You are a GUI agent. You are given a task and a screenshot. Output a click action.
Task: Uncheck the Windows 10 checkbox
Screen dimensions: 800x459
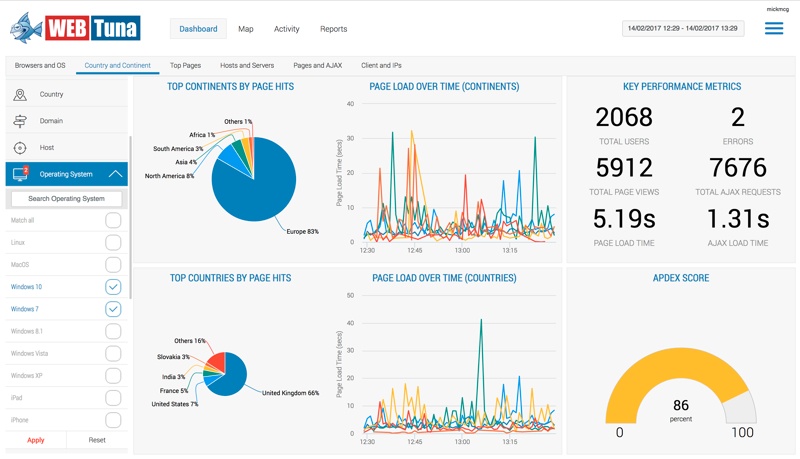tap(113, 287)
